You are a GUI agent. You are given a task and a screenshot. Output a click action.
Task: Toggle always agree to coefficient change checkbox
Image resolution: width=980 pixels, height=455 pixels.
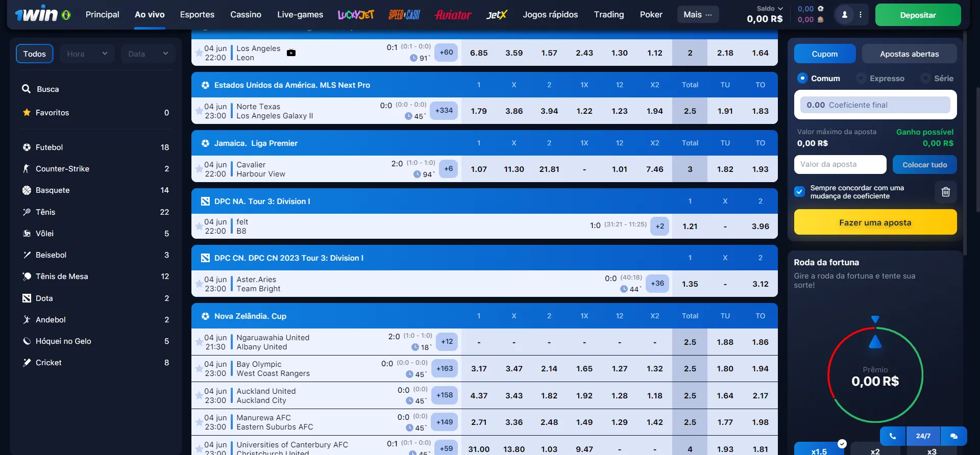point(799,192)
